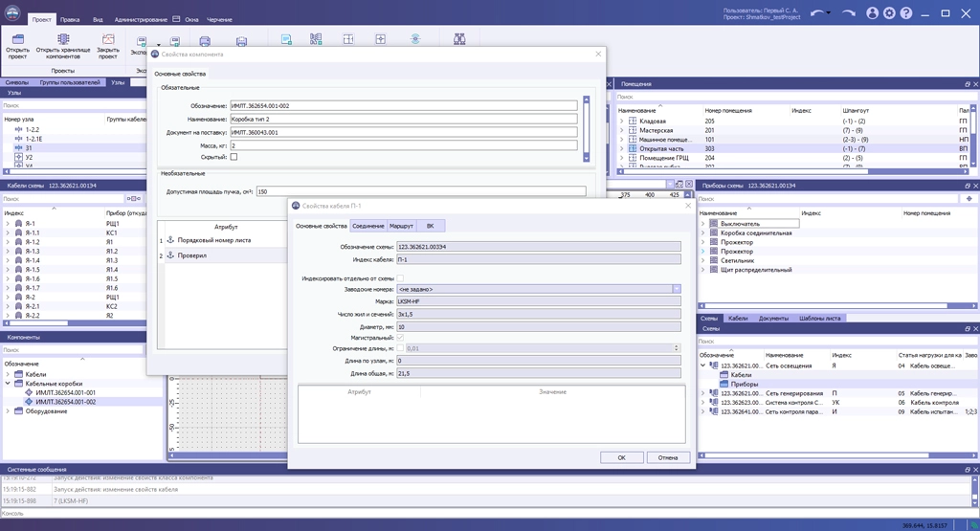Click vertical scrollbar in Свойства компонента dialog
This screenshot has height=531, width=980.
click(x=587, y=129)
